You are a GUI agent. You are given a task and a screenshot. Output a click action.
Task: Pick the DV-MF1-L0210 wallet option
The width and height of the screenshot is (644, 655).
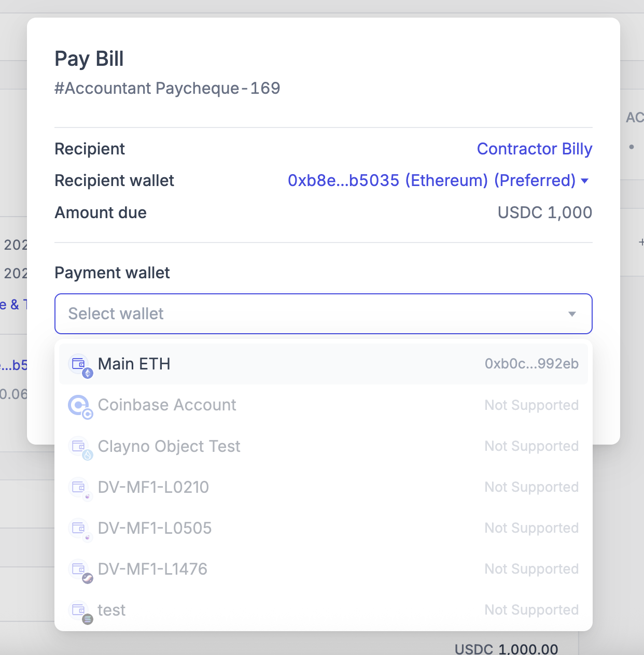(153, 487)
